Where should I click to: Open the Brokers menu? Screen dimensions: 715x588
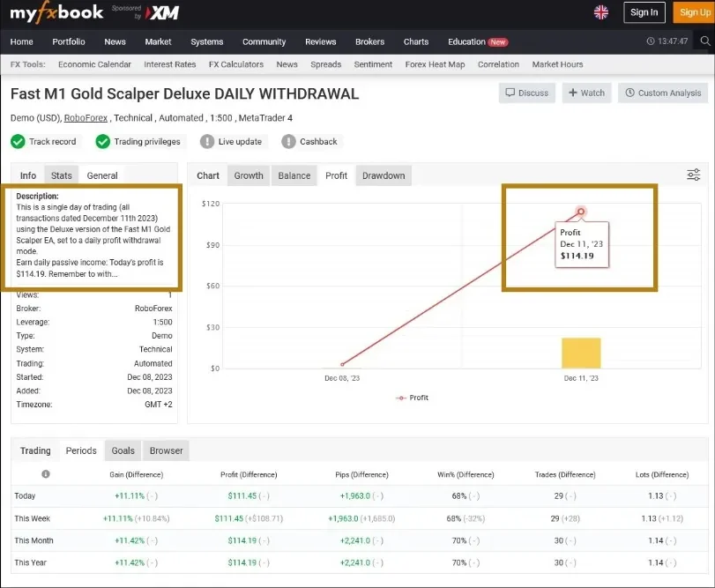pos(369,42)
